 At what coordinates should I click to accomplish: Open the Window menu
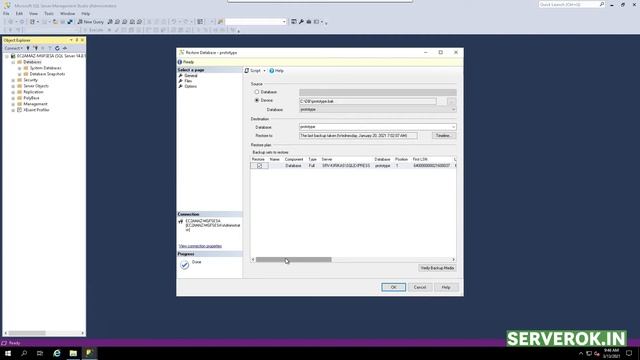click(x=67, y=13)
